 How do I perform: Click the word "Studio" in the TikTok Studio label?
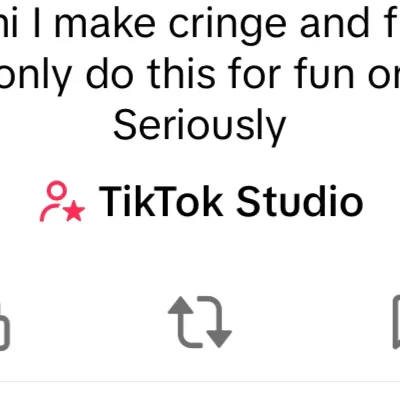(300, 201)
